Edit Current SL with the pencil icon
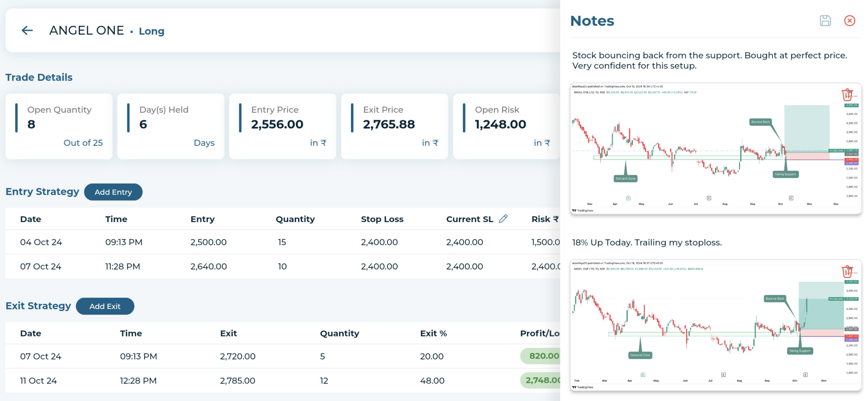 coord(503,219)
